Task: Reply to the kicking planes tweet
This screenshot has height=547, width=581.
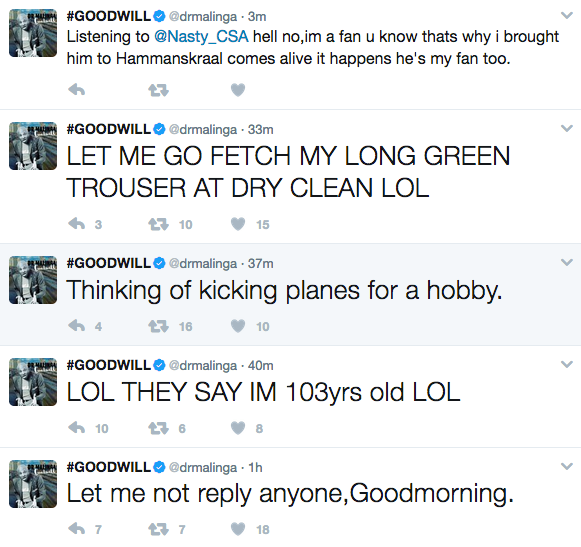Action: pyautogui.click(x=77, y=326)
